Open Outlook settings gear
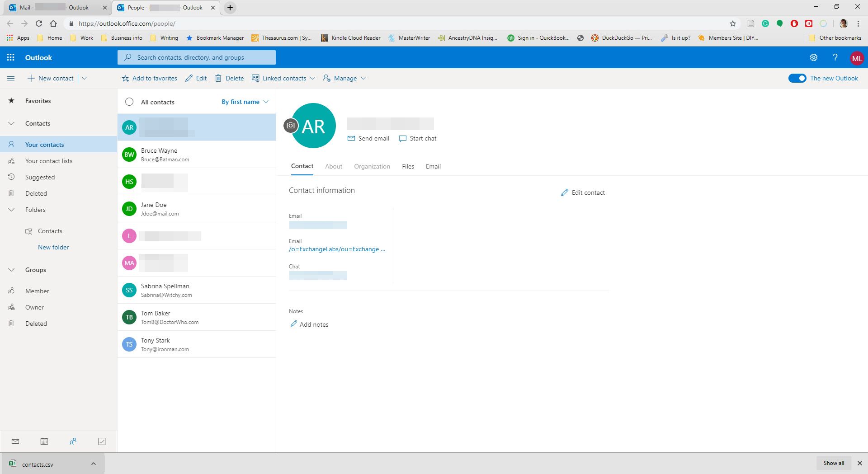The width and height of the screenshot is (868, 474). coord(813,57)
